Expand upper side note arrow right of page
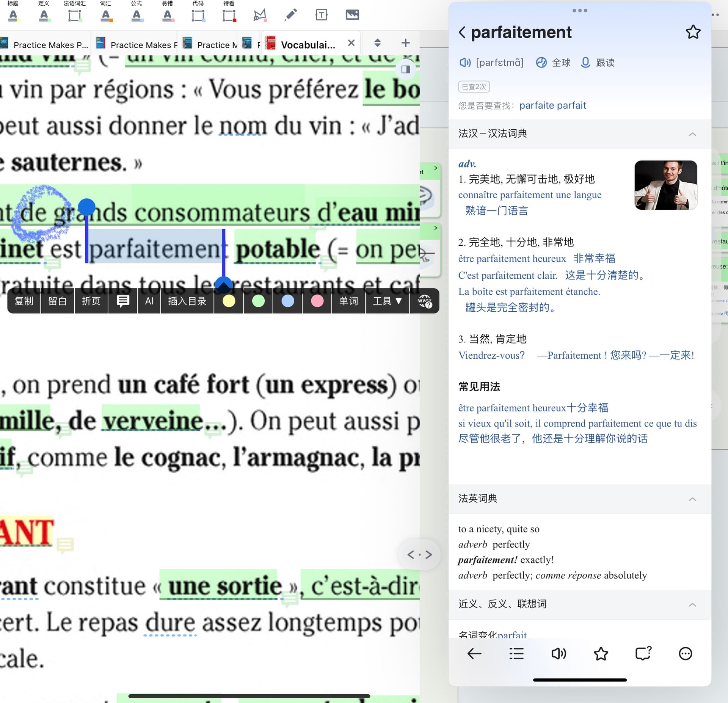The image size is (728, 703). tap(436, 168)
